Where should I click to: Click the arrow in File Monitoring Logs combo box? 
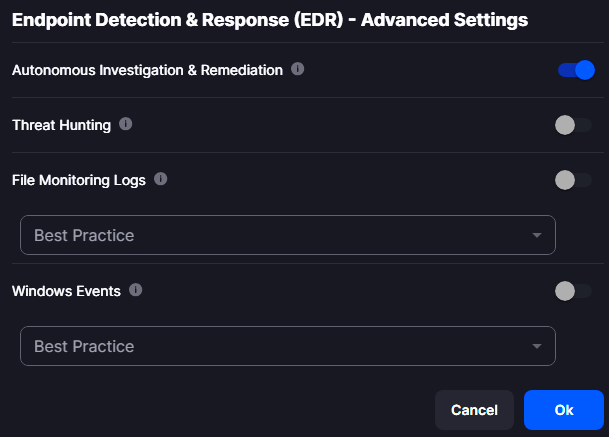coord(537,235)
